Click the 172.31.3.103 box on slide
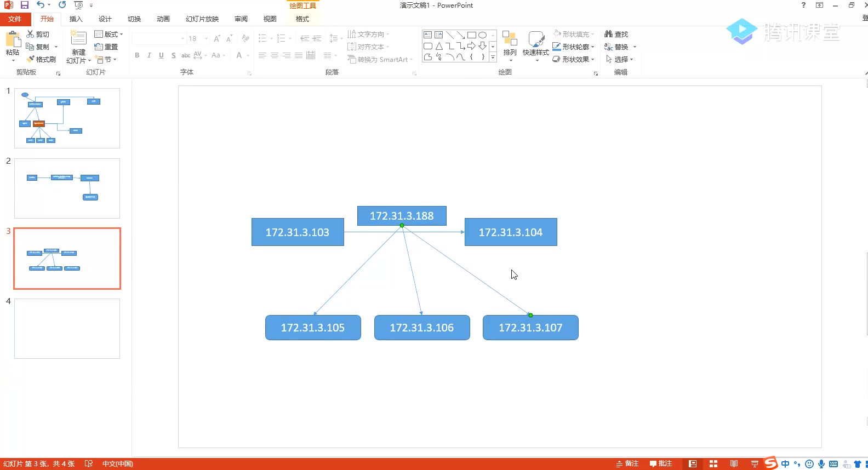Screen dimensions: 868x470 point(298,232)
